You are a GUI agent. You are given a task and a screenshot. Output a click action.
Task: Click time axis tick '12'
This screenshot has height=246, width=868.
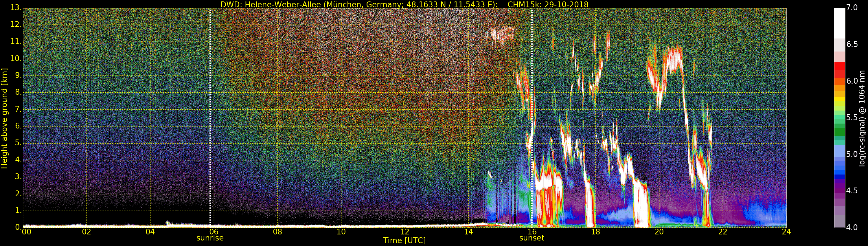(405, 232)
